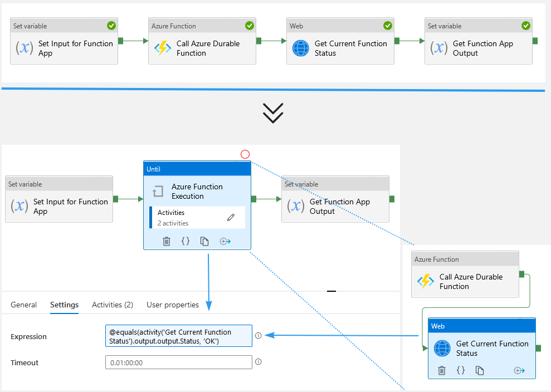
Task: Show info tooltip for the Expression field
Action: (259, 335)
